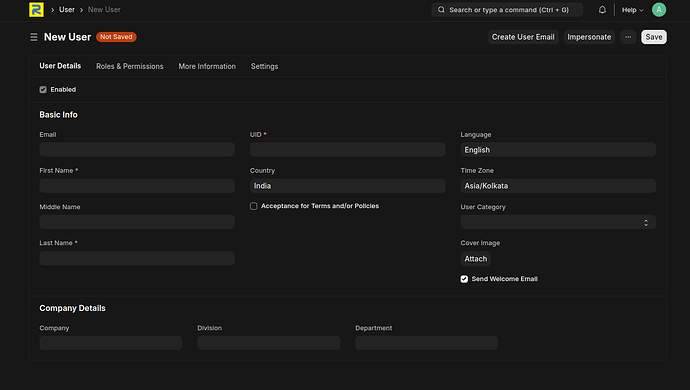
Task: Open the Language field showing English
Action: 558,150
